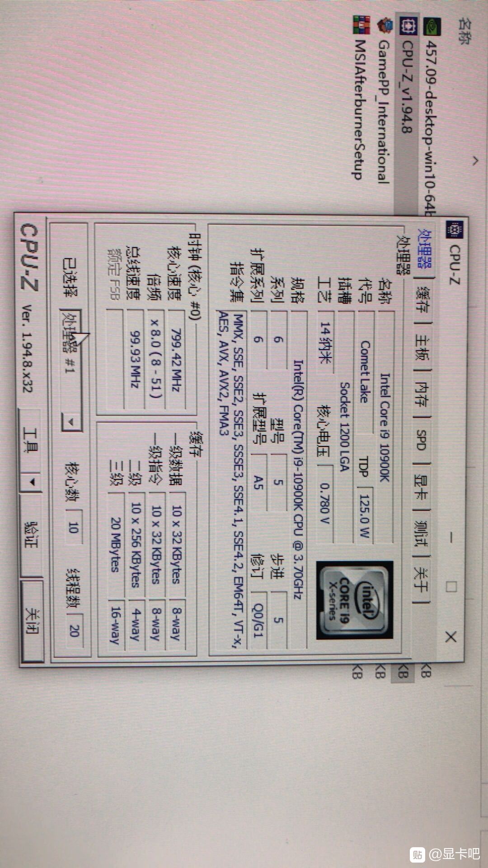
Task: Switch to the 显卡 tab
Action: click(422, 486)
